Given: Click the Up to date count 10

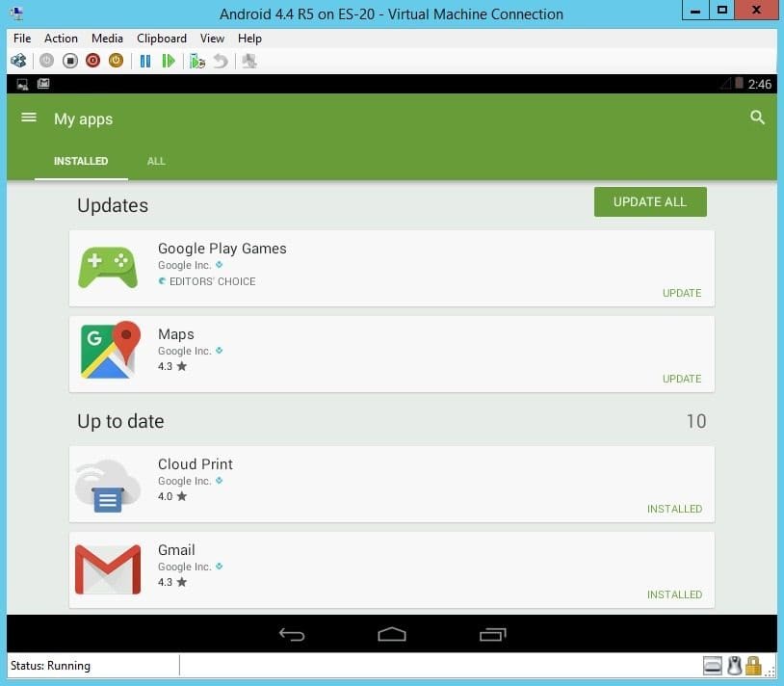Looking at the screenshot, I should [696, 421].
